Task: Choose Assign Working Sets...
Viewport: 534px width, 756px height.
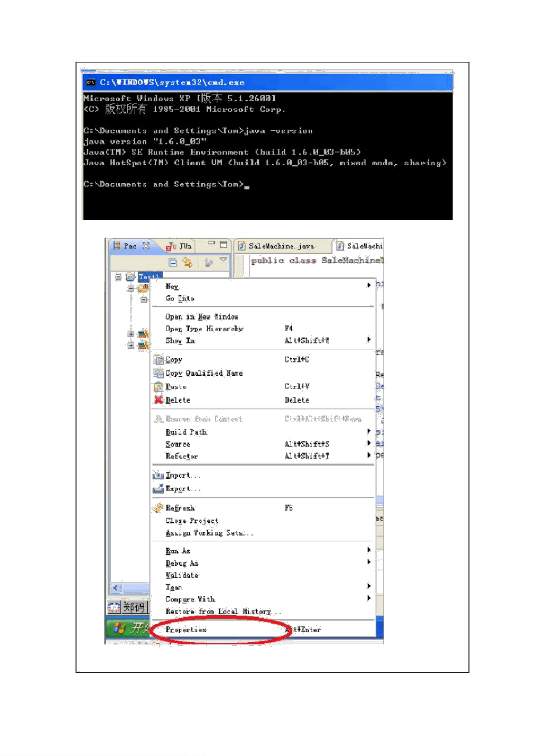Action: 263,533
